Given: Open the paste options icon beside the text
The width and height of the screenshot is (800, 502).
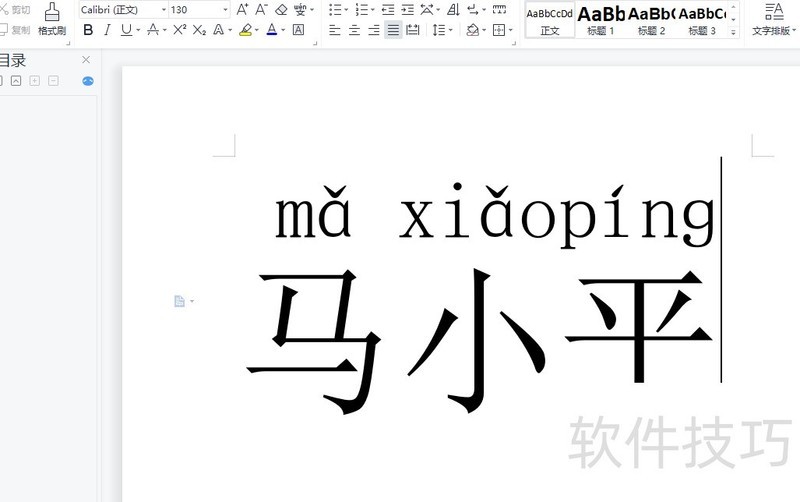Looking at the screenshot, I should (180, 301).
